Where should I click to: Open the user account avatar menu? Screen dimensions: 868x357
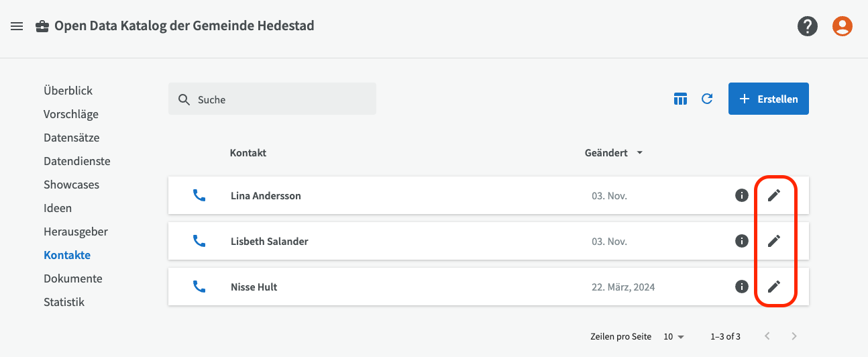(843, 26)
